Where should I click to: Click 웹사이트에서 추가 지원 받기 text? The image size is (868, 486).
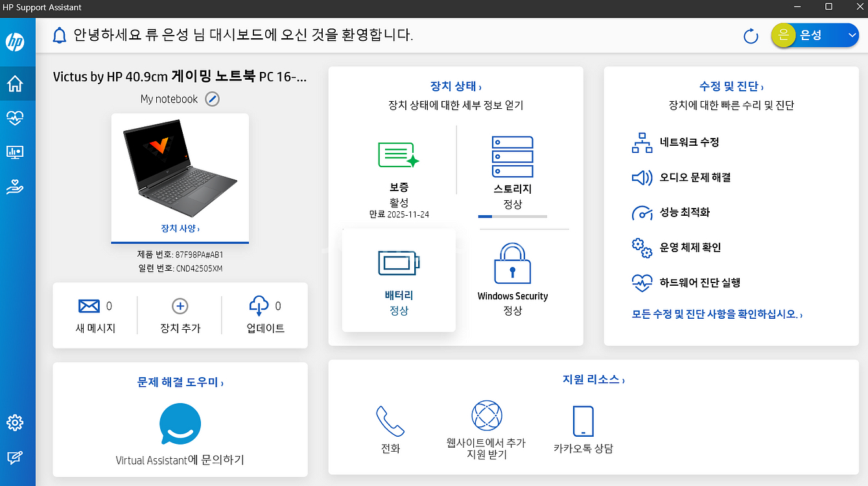(486, 448)
